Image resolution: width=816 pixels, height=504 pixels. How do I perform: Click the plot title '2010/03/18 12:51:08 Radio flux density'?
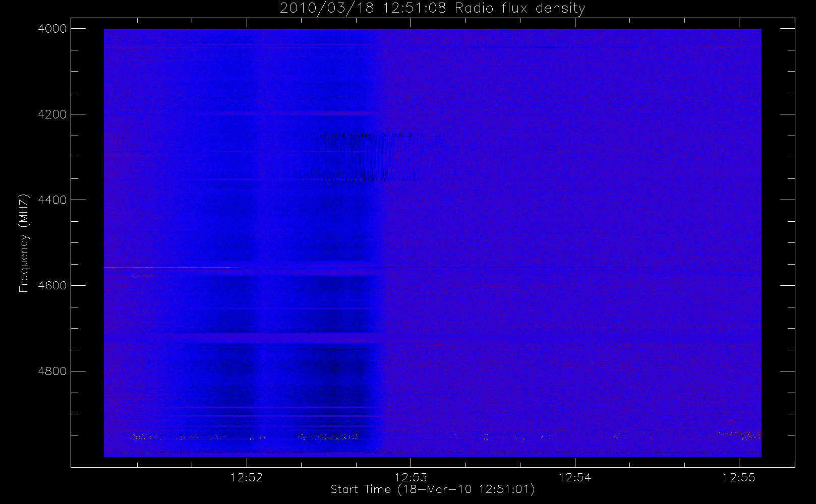[x=432, y=9]
